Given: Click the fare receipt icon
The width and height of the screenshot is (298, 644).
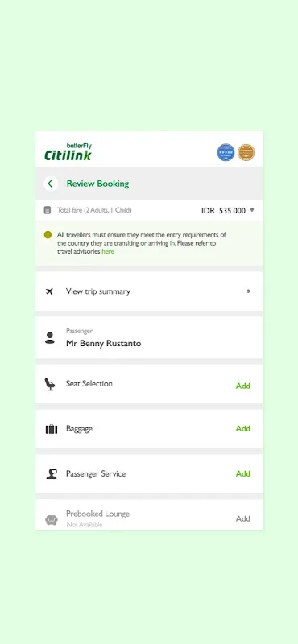Looking at the screenshot, I should [48, 210].
